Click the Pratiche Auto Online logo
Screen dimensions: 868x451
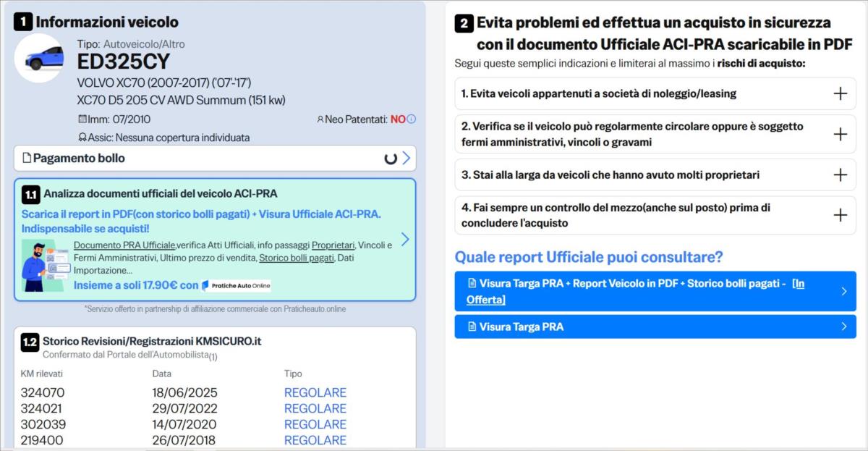click(237, 285)
